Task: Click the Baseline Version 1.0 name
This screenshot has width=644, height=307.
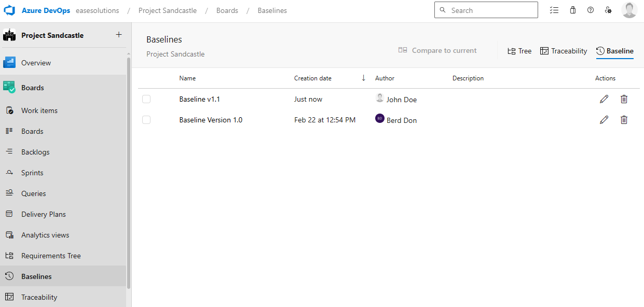Action: tap(211, 120)
